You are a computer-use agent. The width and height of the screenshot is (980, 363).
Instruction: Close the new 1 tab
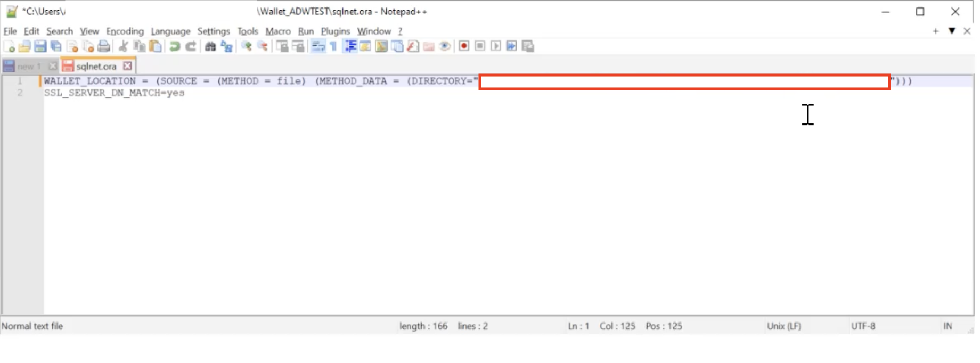[52, 66]
